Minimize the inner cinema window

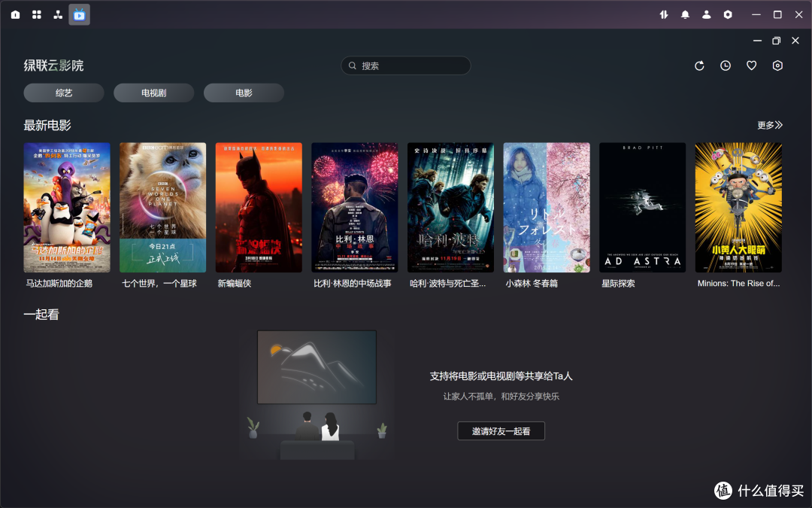(757, 41)
